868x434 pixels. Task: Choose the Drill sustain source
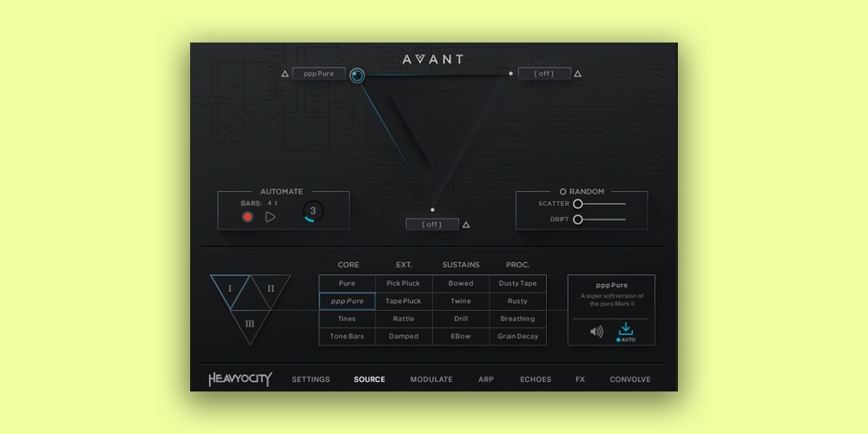pyautogui.click(x=461, y=319)
